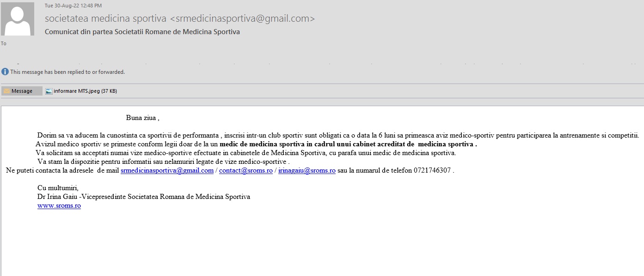Click the Dr Irina Gaiu signature line

click(143, 197)
